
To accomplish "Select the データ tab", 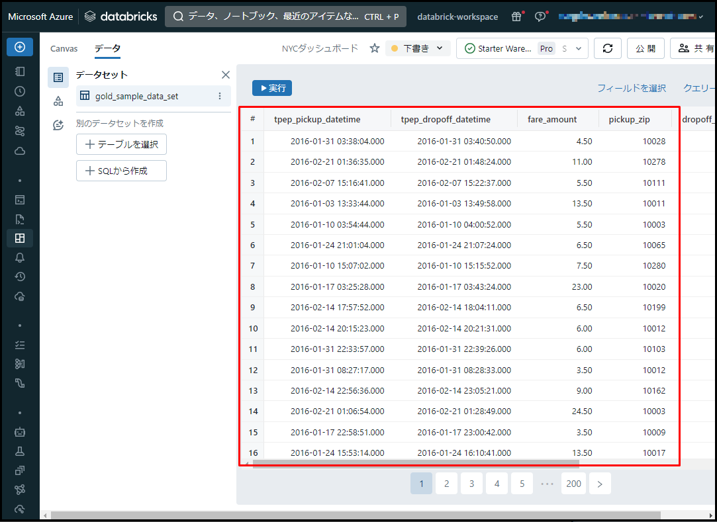I will pos(107,48).
